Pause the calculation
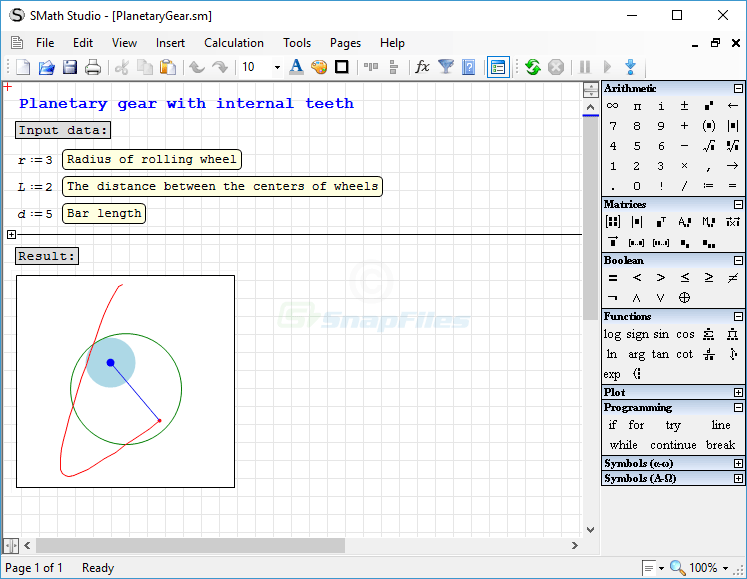The image size is (747, 579). click(585, 67)
